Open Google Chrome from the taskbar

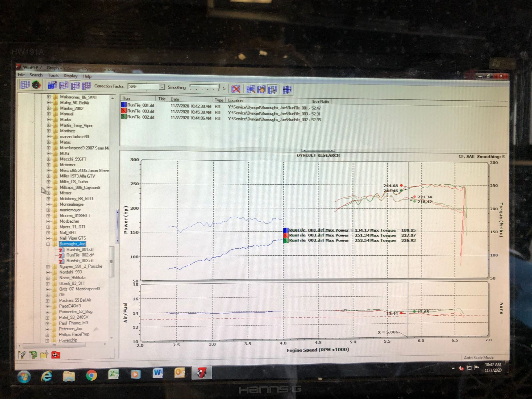(91, 375)
